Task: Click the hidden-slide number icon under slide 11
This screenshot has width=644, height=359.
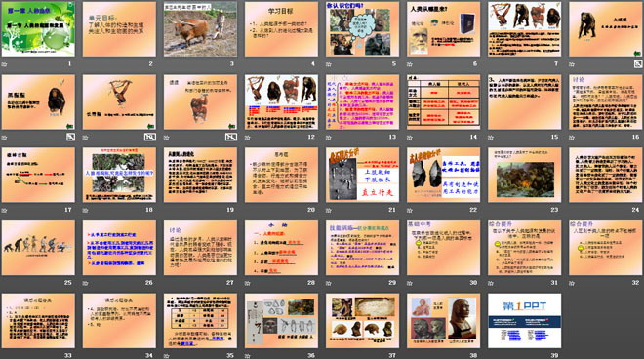Action: point(231,137)
